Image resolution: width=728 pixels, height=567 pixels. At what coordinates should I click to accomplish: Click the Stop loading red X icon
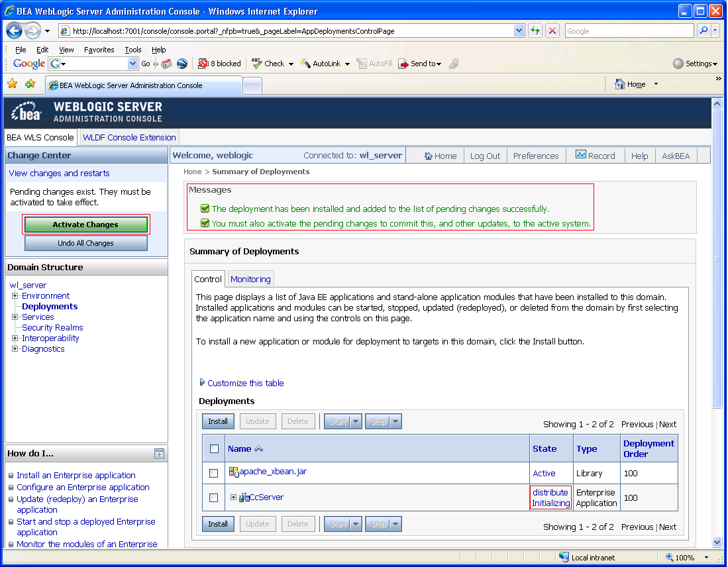tap(552, 30)
